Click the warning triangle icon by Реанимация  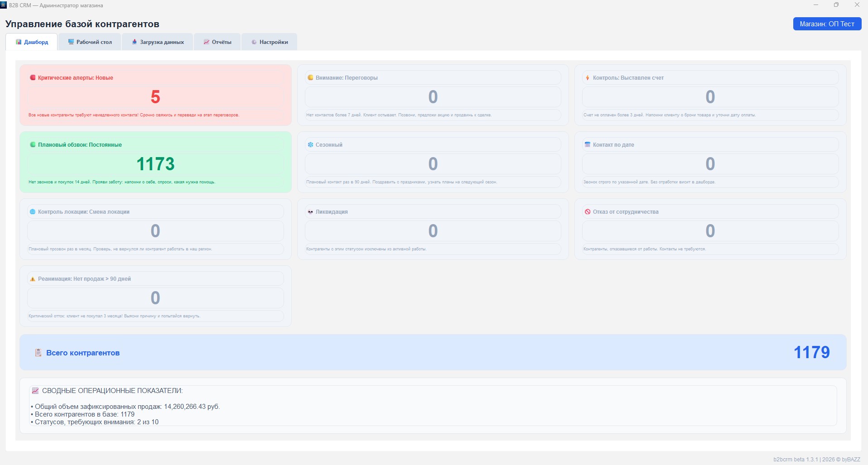(33, 278)
